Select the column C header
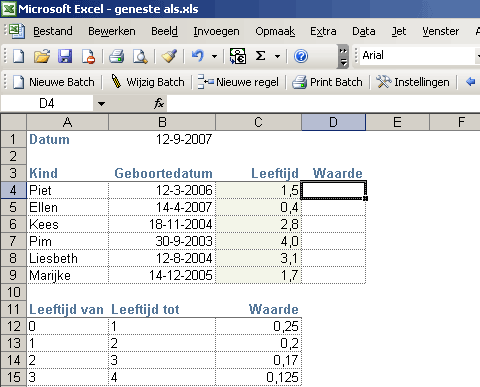 tap(258, 122)
